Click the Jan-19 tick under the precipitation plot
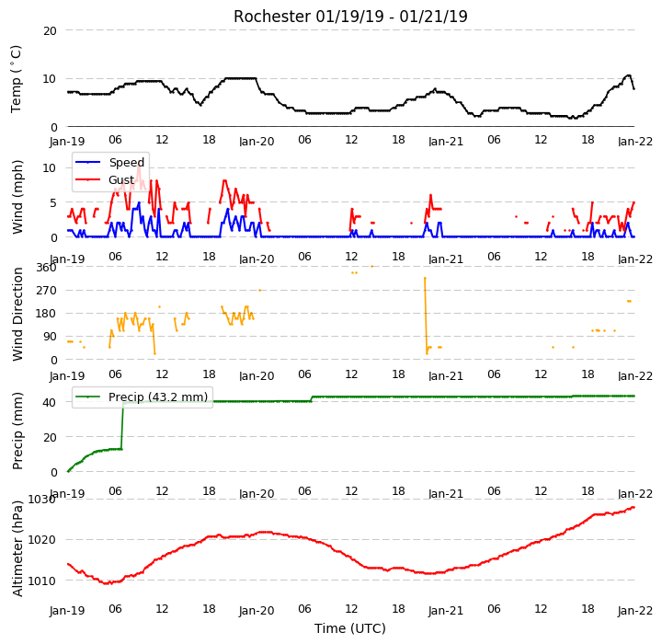Screen dimensions: 662x644 [67, 493]
